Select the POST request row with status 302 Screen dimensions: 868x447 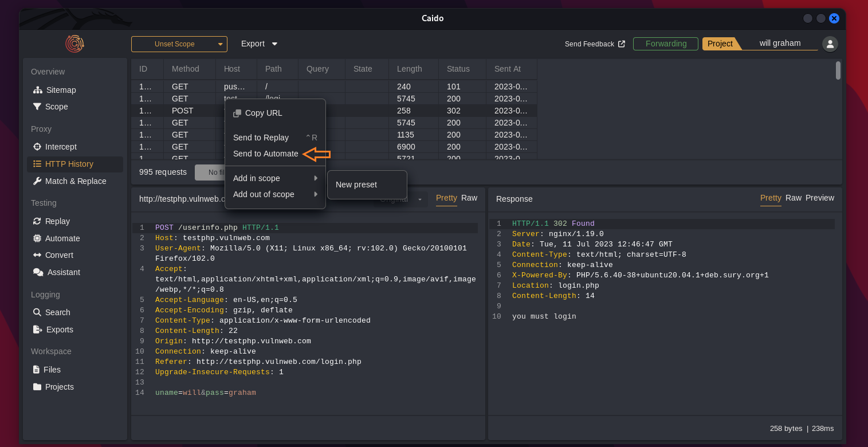(334, 111)
